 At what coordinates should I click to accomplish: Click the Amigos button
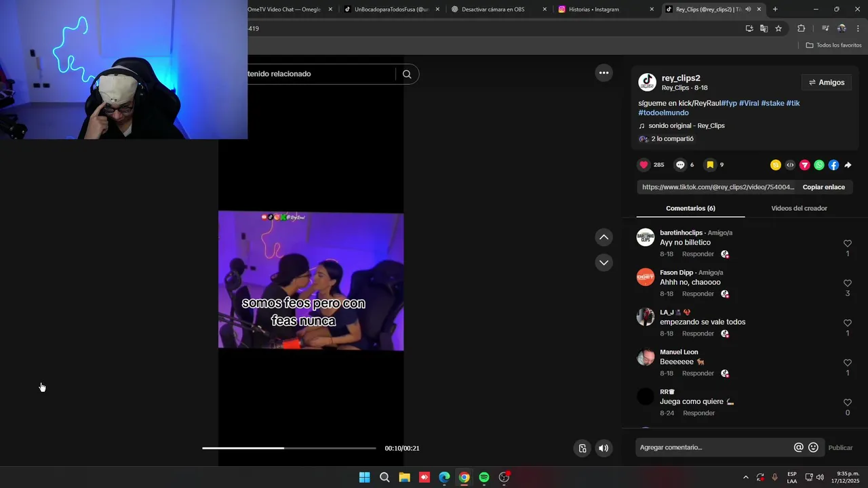[826, 83]
